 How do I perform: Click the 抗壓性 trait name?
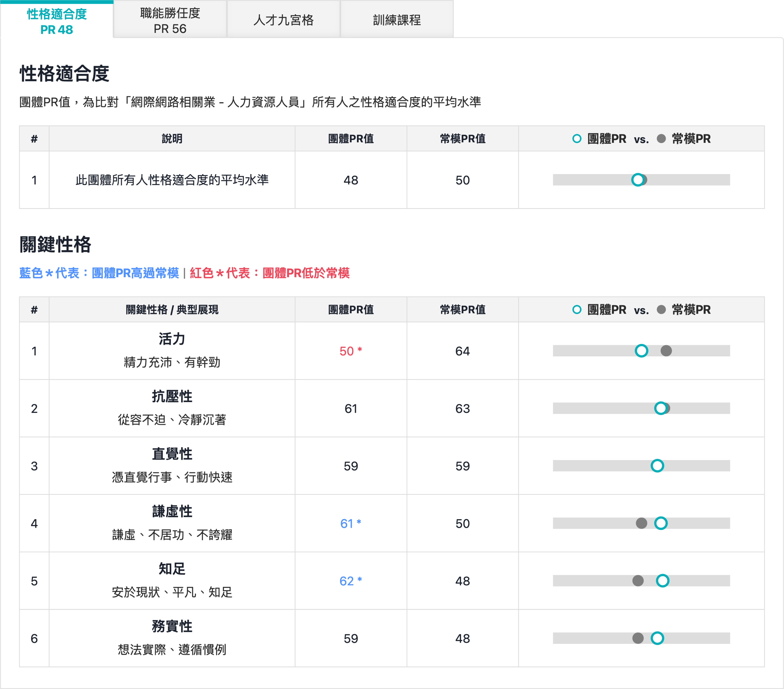(172, 397)
